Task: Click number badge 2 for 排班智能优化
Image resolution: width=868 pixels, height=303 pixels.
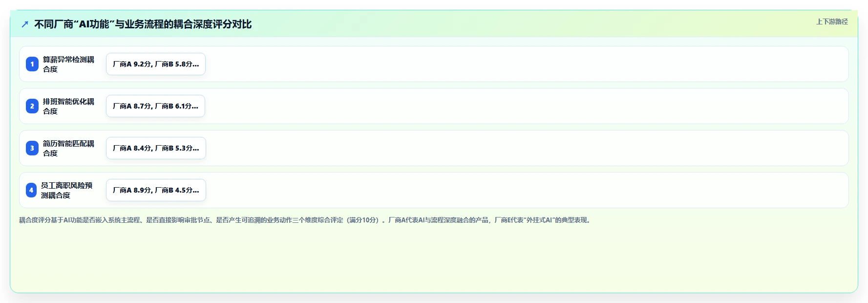Action: [32, 106]
